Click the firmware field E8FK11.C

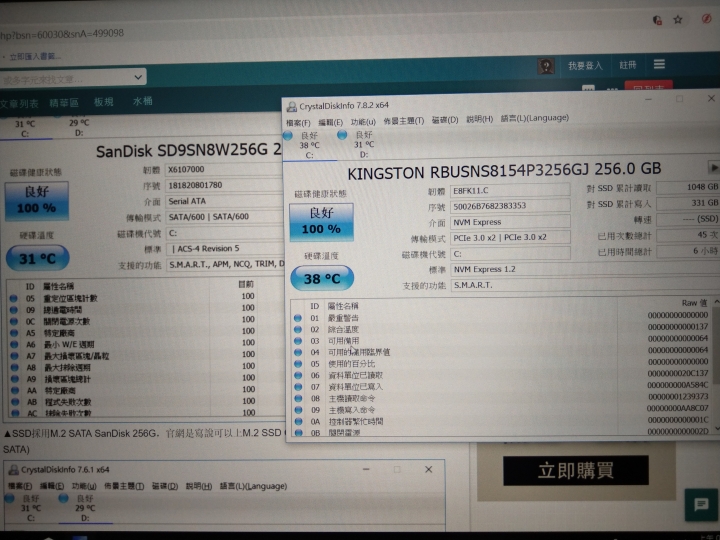[510, 191]
